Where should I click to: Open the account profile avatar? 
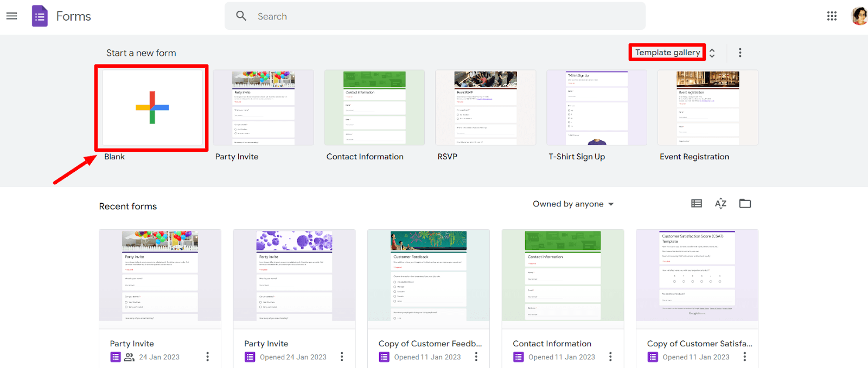click(x=860, y=16)
